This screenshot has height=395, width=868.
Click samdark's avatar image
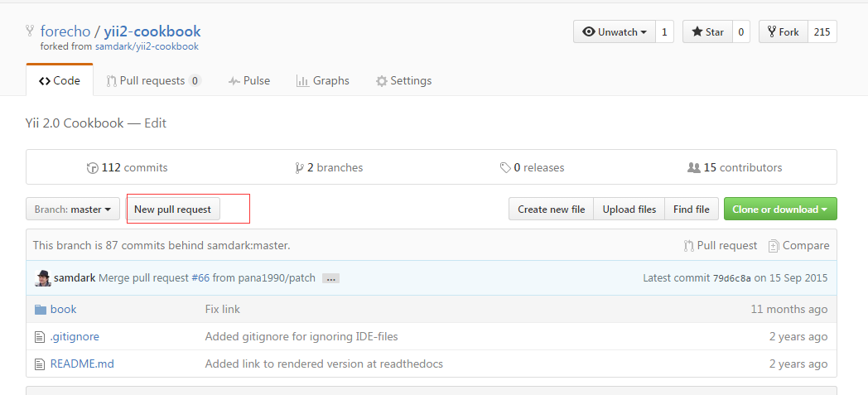coord(42,278)
